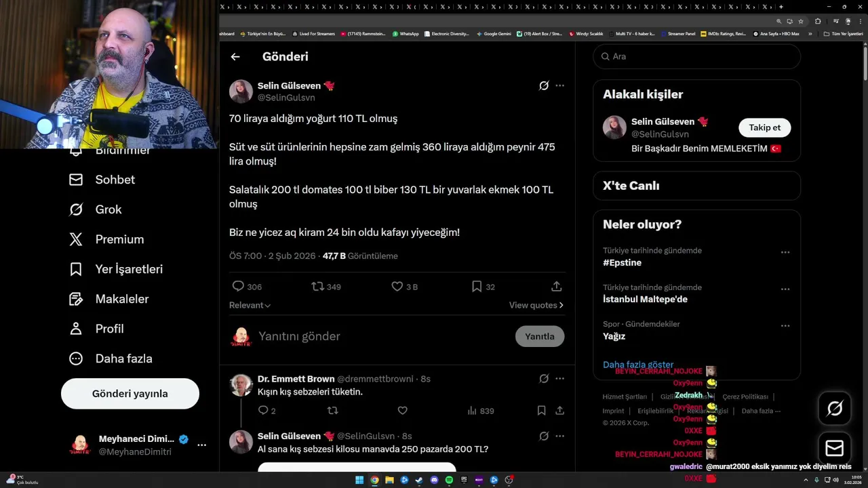The image size is (868, 488).
Task: Click Gönderi yayınla button
Action: point(130,394)
